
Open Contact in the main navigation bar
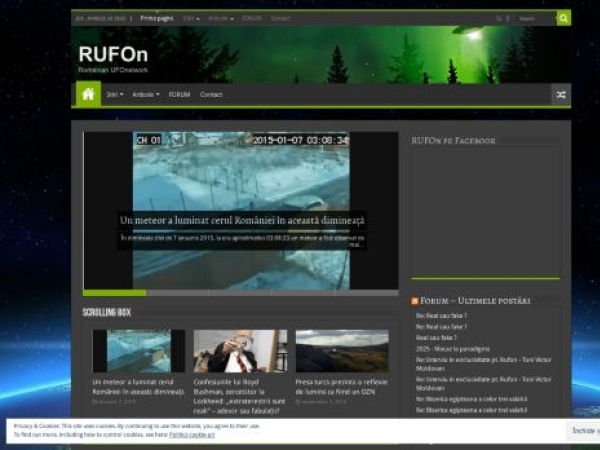[x=211, y=95]
